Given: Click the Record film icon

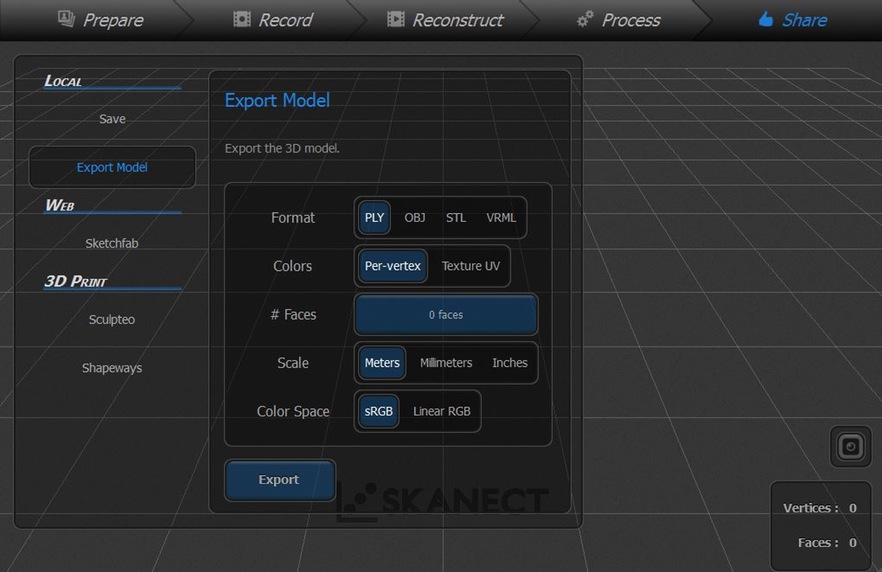Looking at the screenshot, I should 242,20.
